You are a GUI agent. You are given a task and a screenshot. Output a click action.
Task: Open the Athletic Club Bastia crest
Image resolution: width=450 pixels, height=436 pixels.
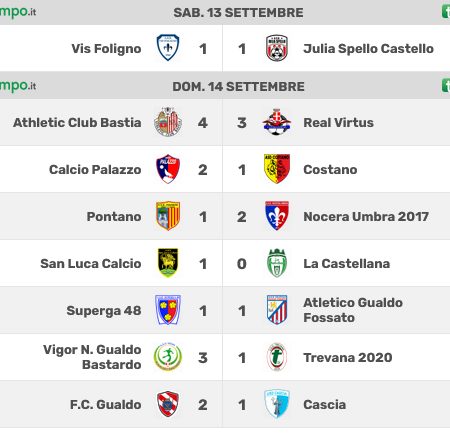168,122
